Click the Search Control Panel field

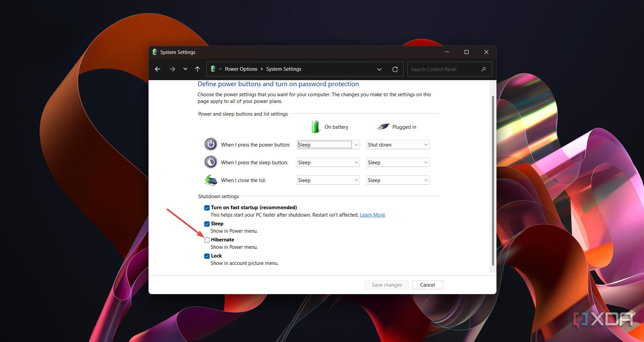(443, 69)
